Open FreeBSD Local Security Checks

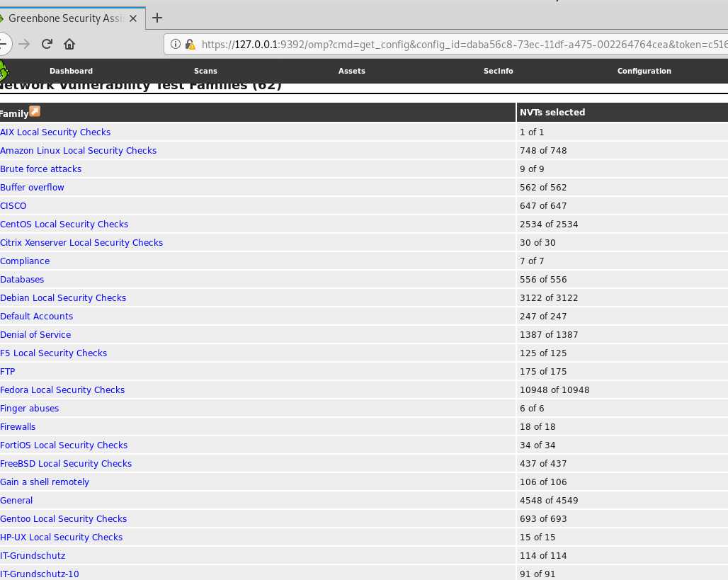(66, 463)
